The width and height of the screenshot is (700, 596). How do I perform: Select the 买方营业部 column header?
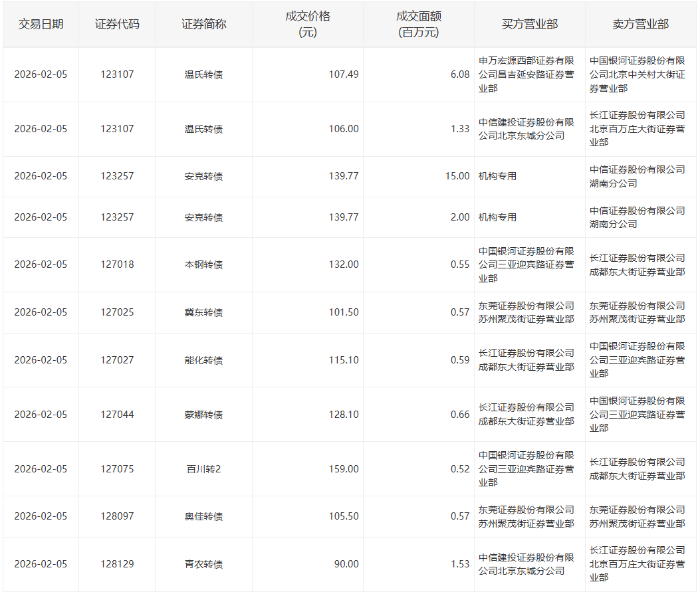pos(529,24)
